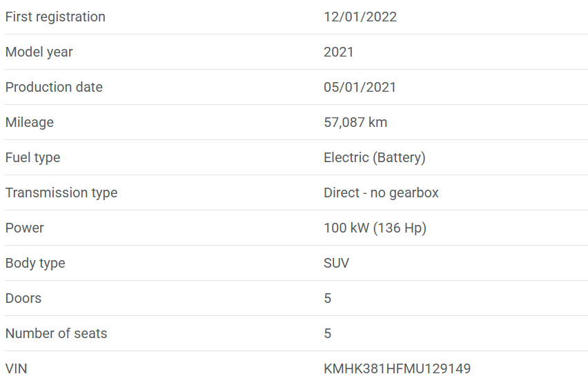Viewport: 588px width, 385px height.
Task: Click the Body type label
Action: tap(35, 263)
